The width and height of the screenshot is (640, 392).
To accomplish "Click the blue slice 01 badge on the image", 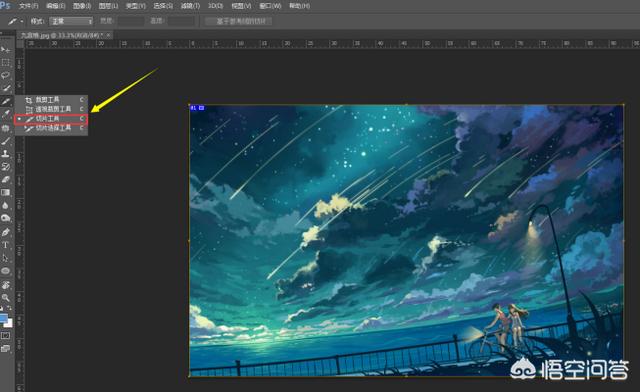I will pyautogui.click(x=197, y=108).
